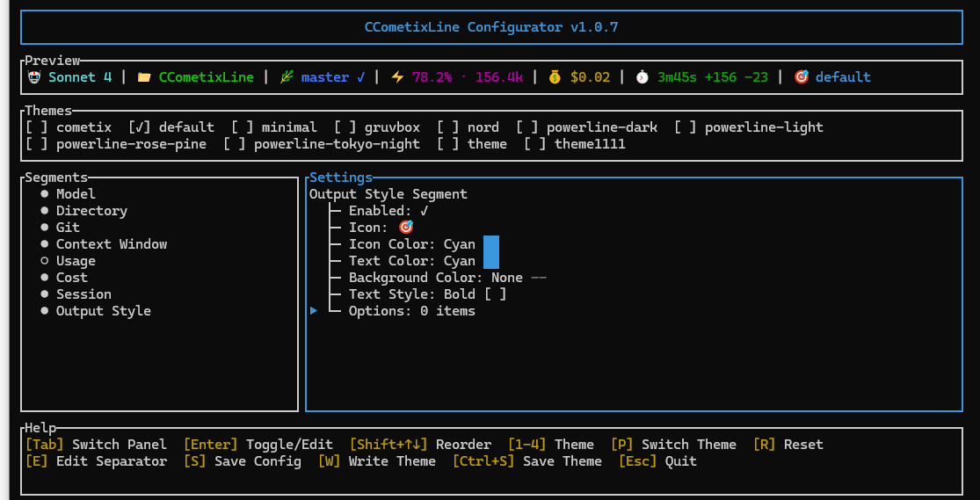Click the [P] Switch Theme shortcut
This screenshot has width=980, height=500.
(x=674, y=445)
